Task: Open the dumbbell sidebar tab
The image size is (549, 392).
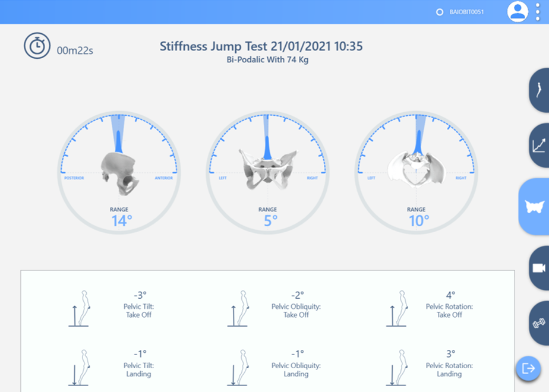Action: pos(539,323)
